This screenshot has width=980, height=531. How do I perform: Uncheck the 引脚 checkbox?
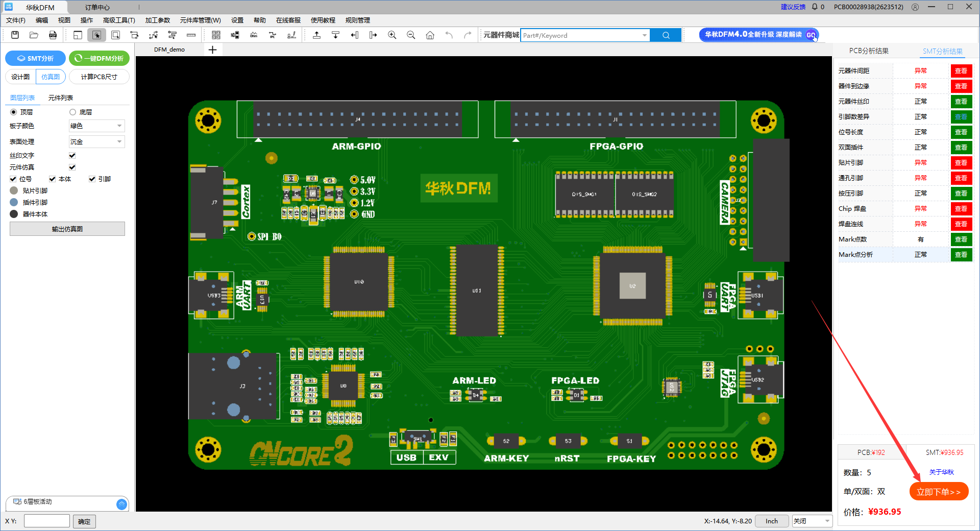point(92,179)
